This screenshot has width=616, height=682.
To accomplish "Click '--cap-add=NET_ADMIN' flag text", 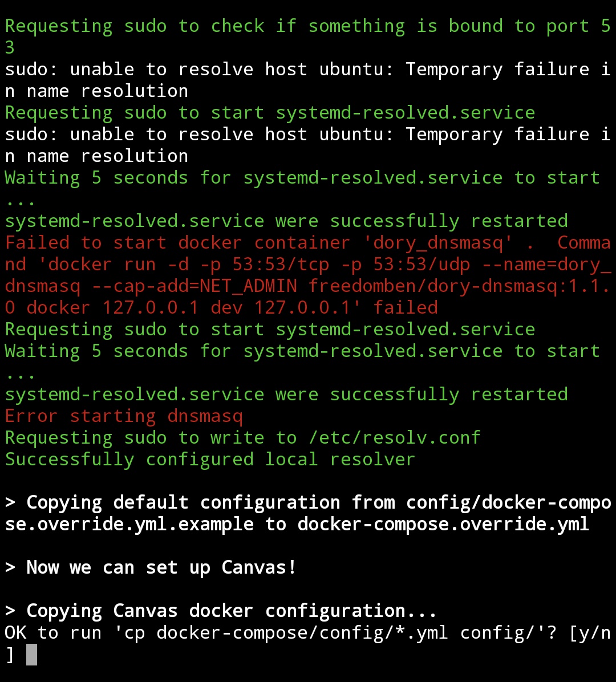I will point(194,286).
